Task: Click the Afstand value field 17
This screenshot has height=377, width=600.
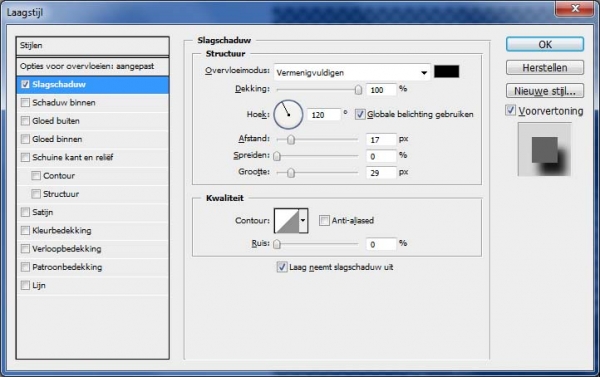Action: click(x=381, y=140)
